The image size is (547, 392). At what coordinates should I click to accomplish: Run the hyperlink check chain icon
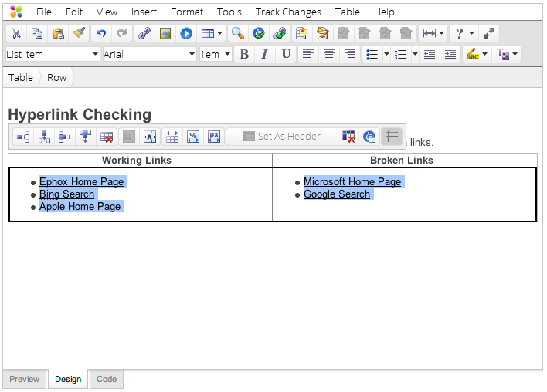(x=280, y=33)
